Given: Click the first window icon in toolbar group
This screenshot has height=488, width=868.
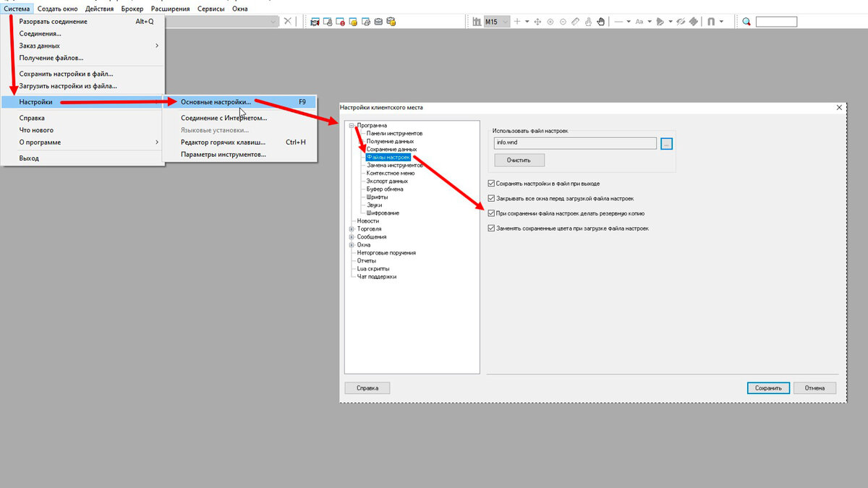Looking at the screenshot, I should 315,22.
